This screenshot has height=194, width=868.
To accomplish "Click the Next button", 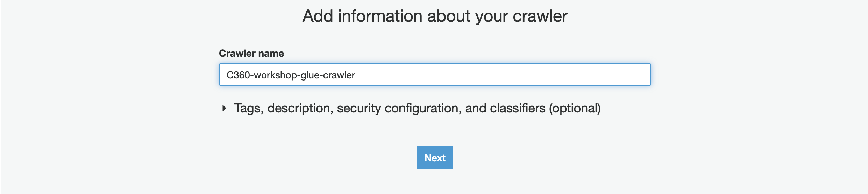I will pyautogui.click(x=435, y=158).
